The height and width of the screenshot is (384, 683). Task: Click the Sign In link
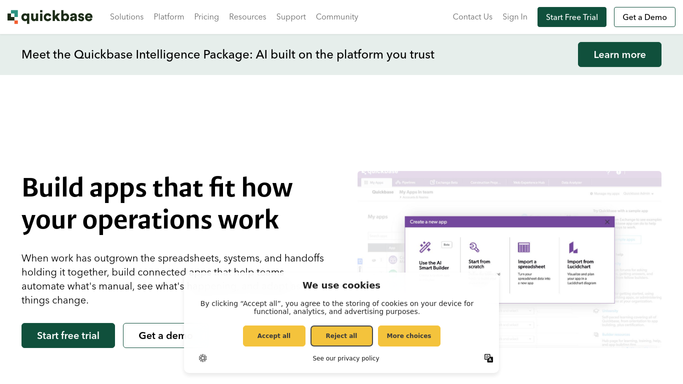tap(514, 17)
